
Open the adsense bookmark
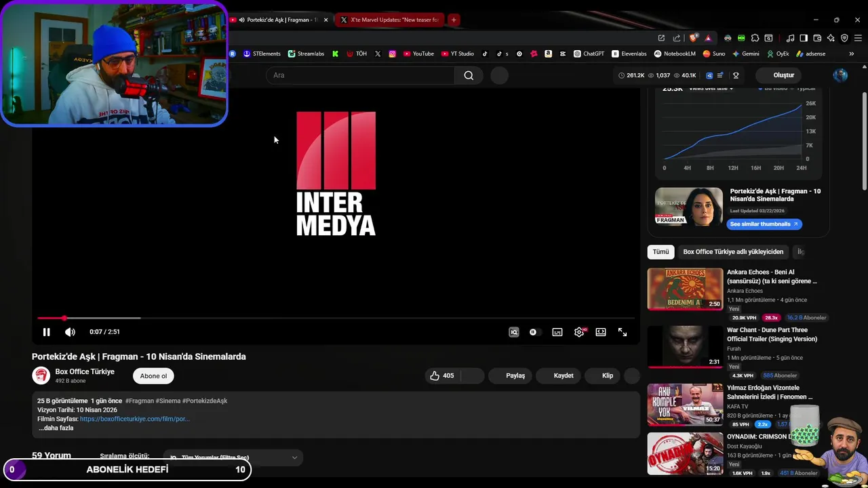(810, 54)
